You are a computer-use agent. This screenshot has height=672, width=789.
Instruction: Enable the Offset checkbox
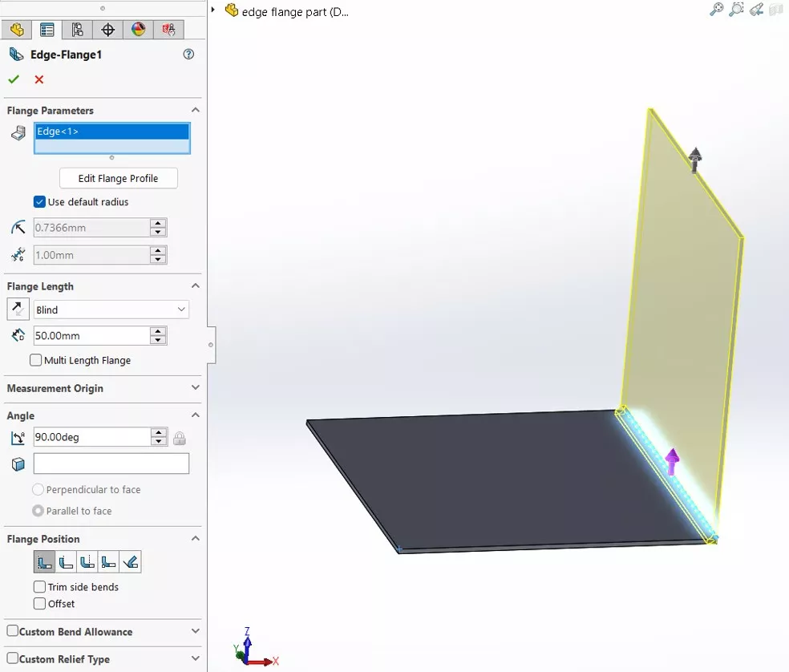tap(39, 604)
